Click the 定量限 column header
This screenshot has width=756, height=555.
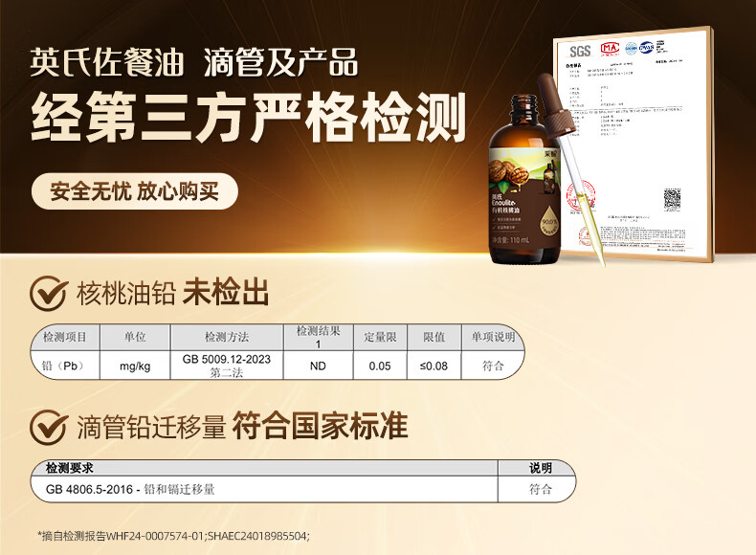(381, 337)
